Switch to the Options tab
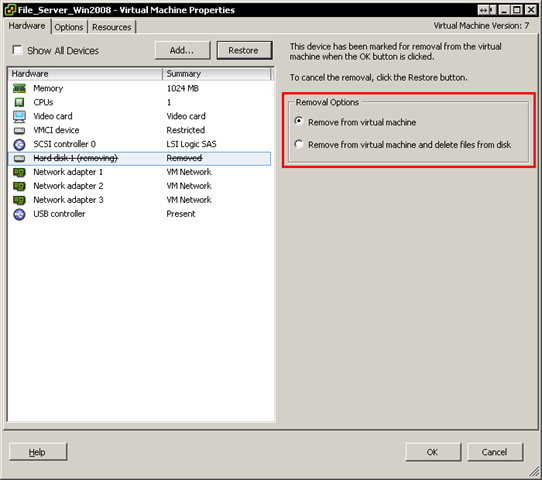The width and height of the screenshot is (542, 480). [69, 27]
